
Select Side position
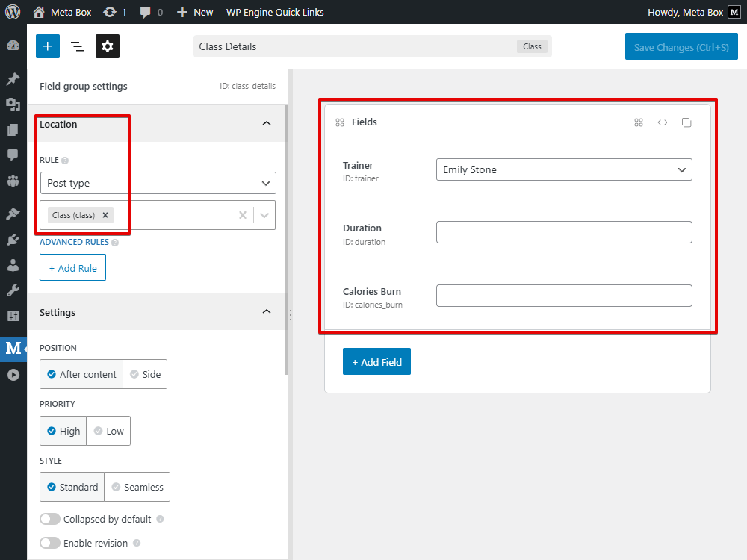[x=146, y=374]
